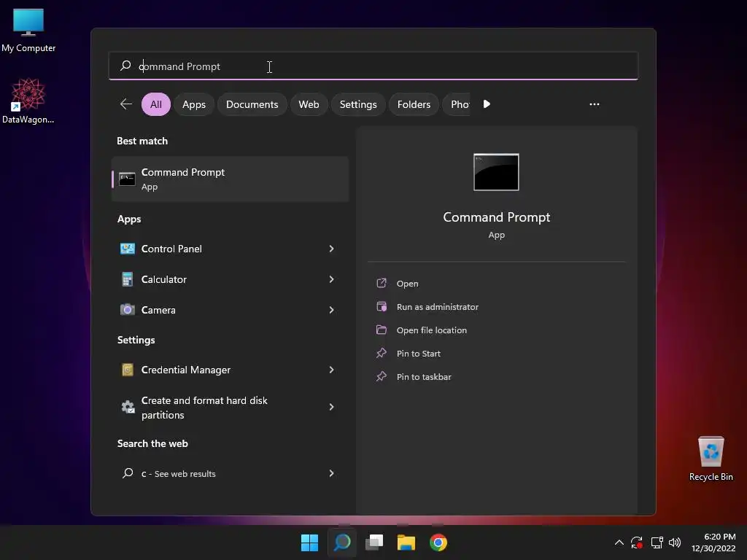The width and height of the screenshot is (747, 560).
Task: Open the Calculator result
Action: tap(230, 279)
